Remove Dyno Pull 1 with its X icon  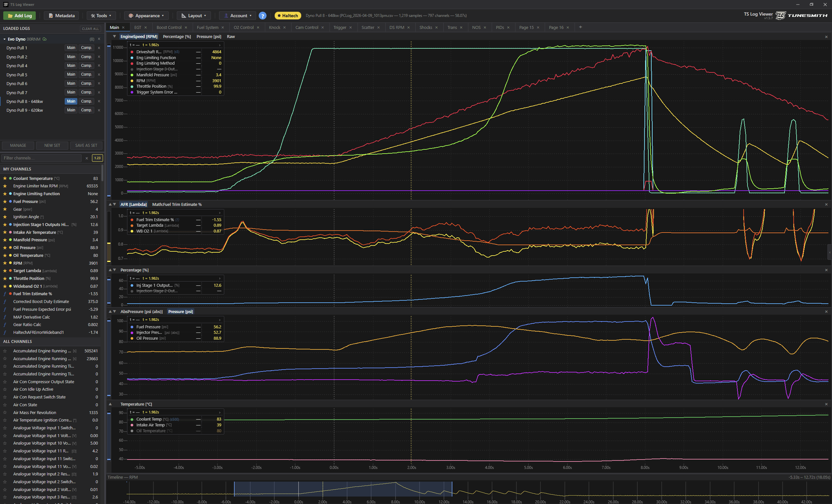(x=99, y=48)
